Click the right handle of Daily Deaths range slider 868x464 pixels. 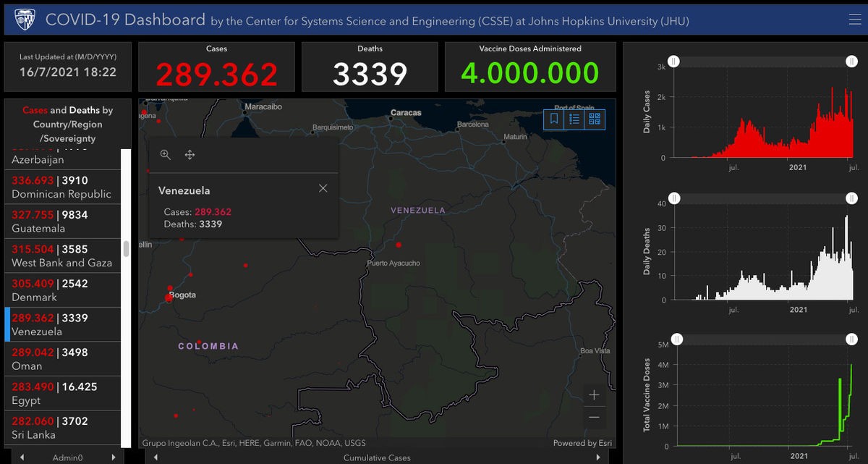tap(852, 198)
